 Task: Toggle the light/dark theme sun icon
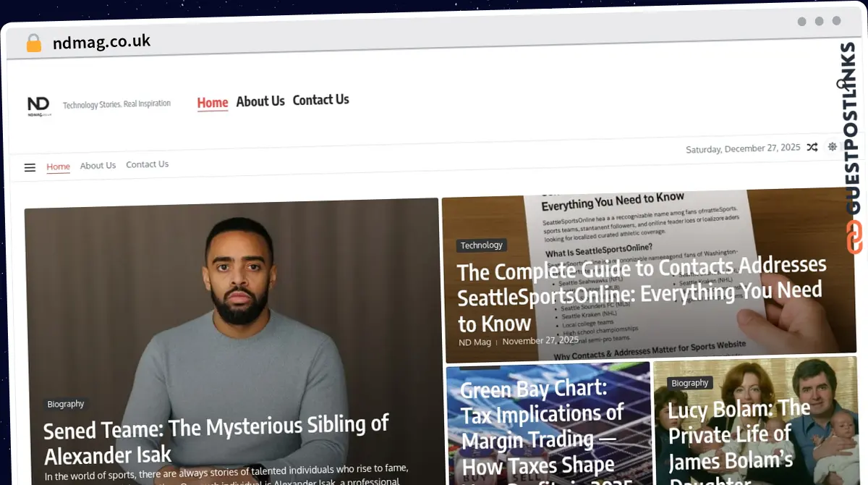coord(833,146)
